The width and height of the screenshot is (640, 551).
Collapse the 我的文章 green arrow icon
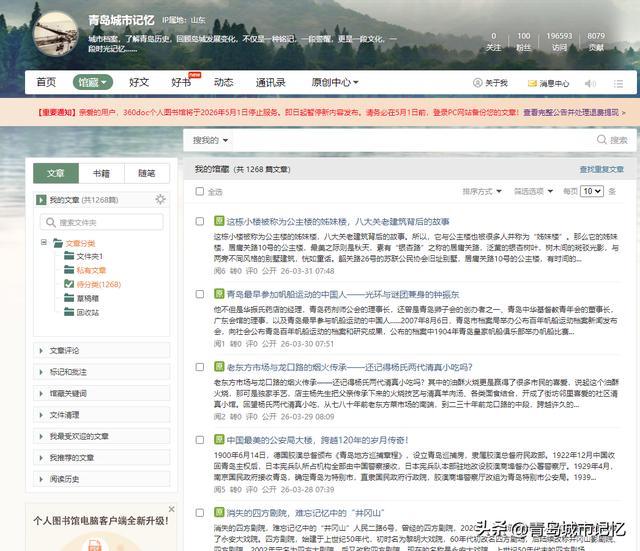(41, 200)
